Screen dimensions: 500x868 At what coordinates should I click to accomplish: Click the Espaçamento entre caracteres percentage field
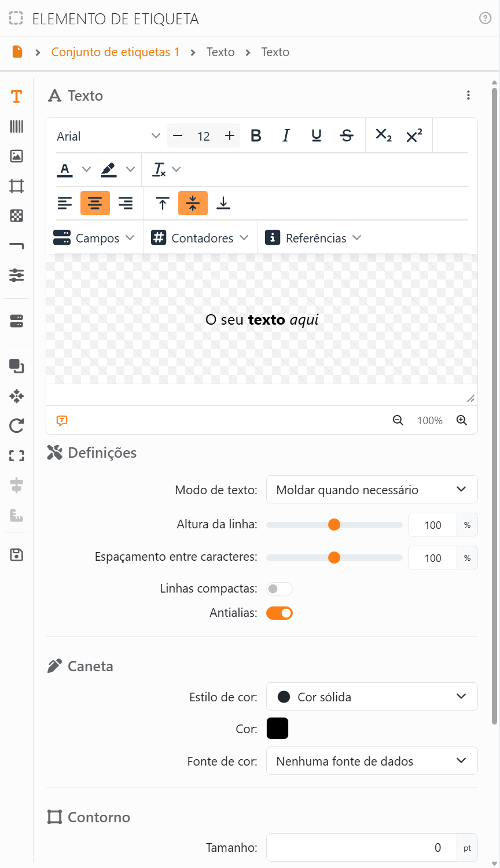(433, 558)
